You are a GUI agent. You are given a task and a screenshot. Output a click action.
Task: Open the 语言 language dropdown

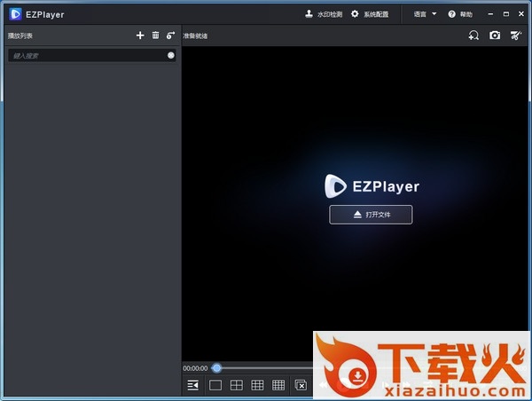425,14
